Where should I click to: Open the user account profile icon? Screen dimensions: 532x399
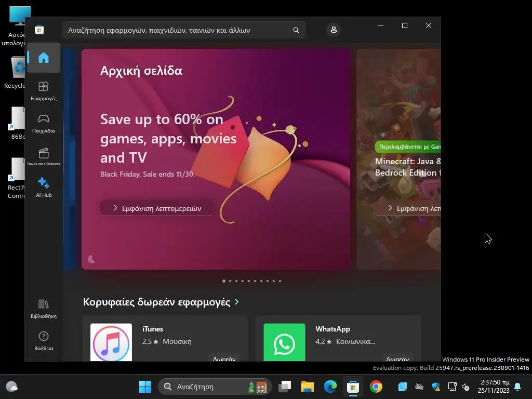click(x=334, y=30)
